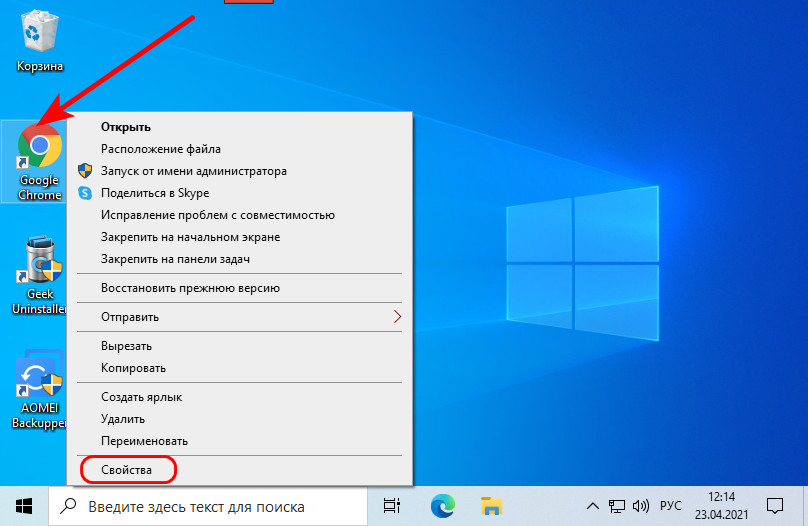This screenshot has width=808, height=526.
Task: Choose Поделиться в Skype menu entry
Action: 154,193
